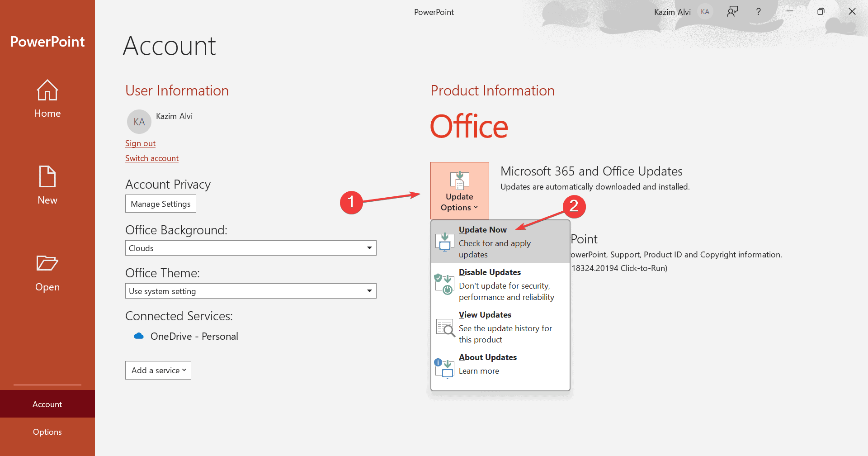This screenshot has width=868, height=456.
Task: Select the Home icon in the sidebar
Action: 47,90
